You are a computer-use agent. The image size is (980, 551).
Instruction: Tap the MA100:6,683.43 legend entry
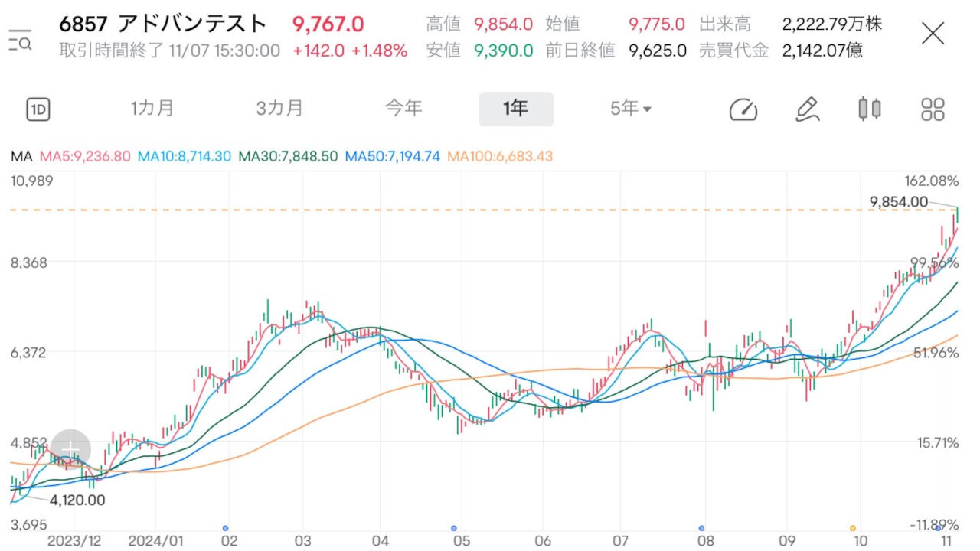[x=499, y=156]
